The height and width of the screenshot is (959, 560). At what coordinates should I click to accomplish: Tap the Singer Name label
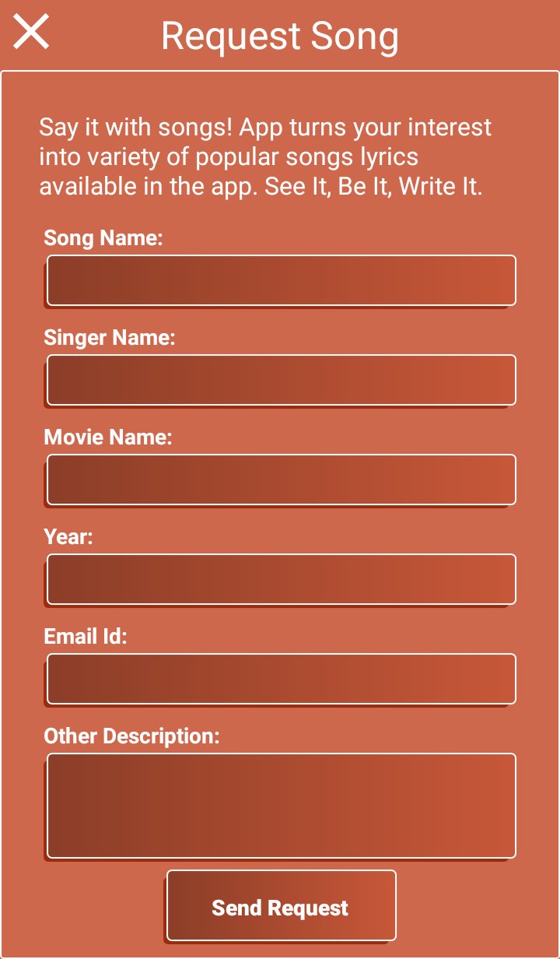(x=110, y=338)
